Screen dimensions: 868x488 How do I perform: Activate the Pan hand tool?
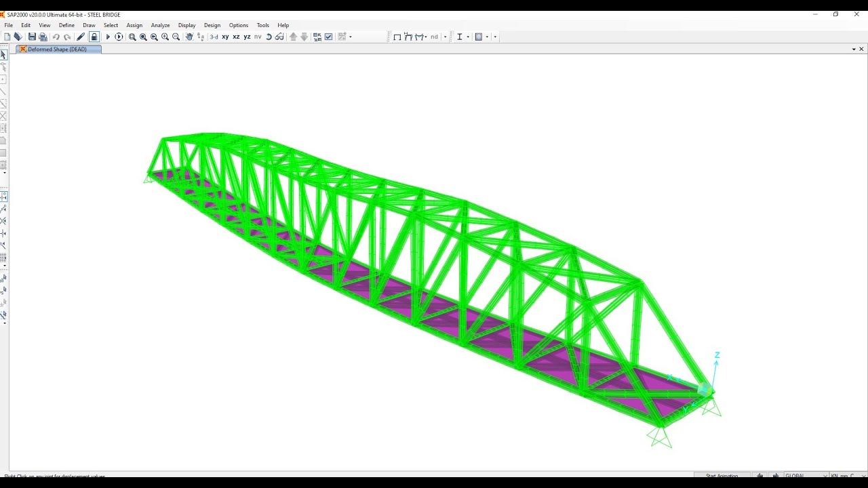click(189, 37)
